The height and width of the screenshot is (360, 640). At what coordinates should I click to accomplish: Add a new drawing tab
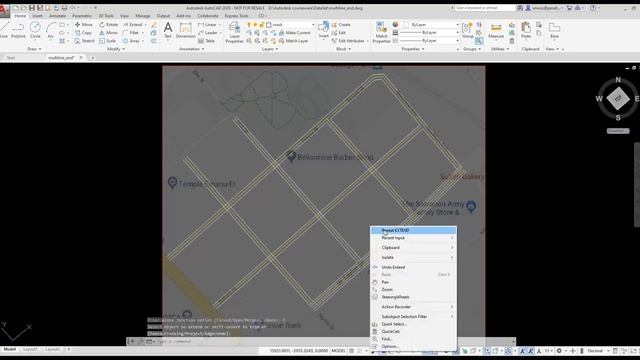[93, 58]
